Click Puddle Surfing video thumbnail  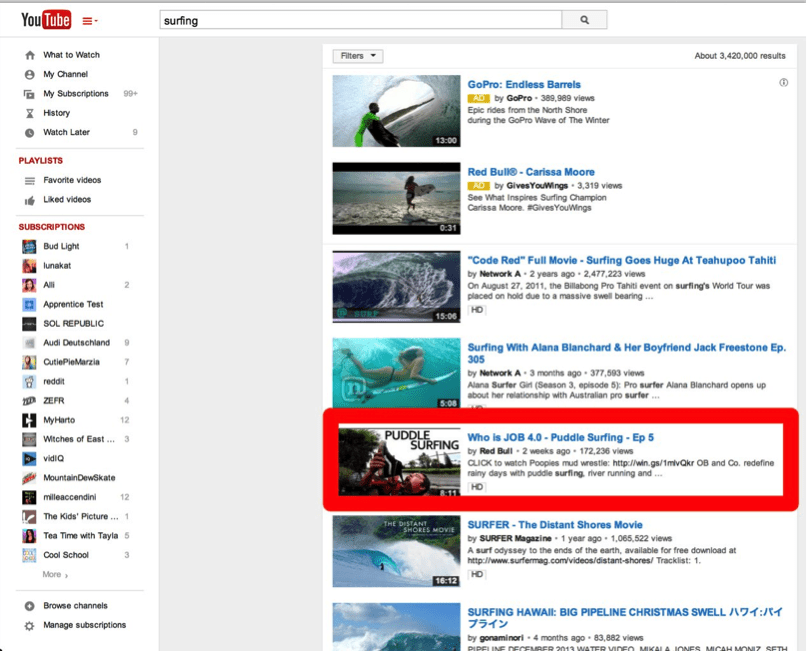coord(399,461)
